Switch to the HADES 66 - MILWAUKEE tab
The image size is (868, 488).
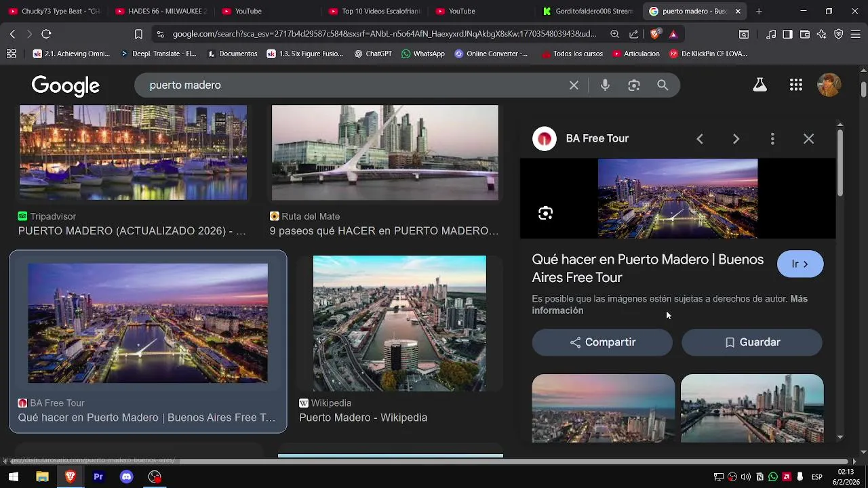pyautogui.click(x=161, y=11)
